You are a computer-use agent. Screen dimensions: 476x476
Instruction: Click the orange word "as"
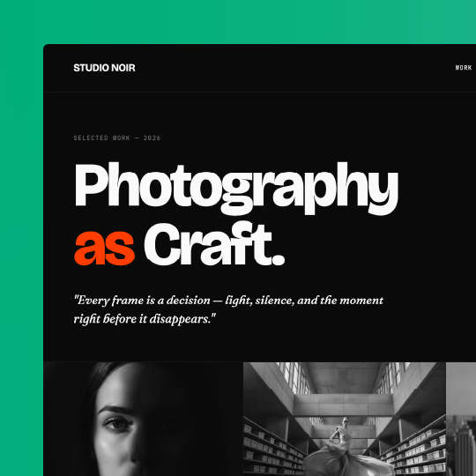104,248
